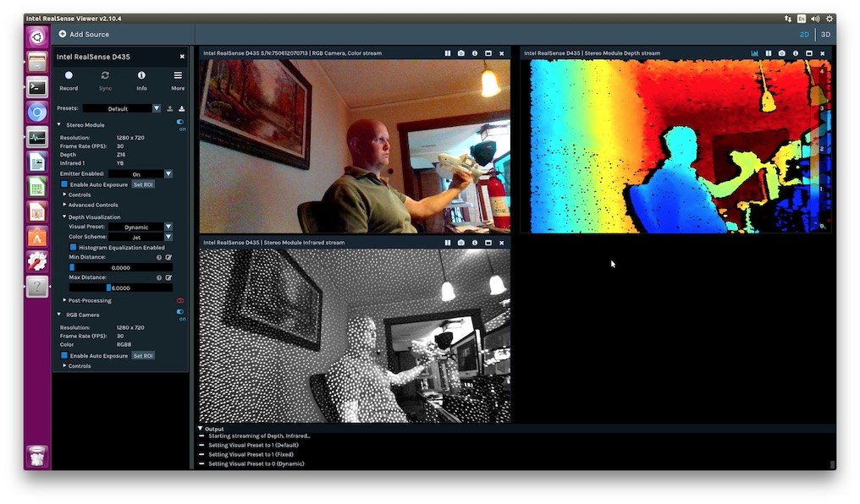Pause the Stereo Module Depth stream
This screenshot has height=504, width=860.
point(769,53)
